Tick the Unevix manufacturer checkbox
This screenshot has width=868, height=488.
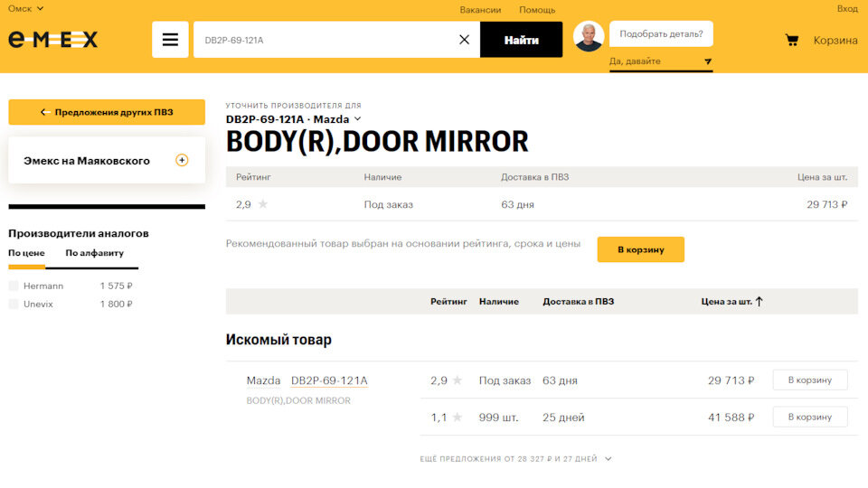point(14,305)
